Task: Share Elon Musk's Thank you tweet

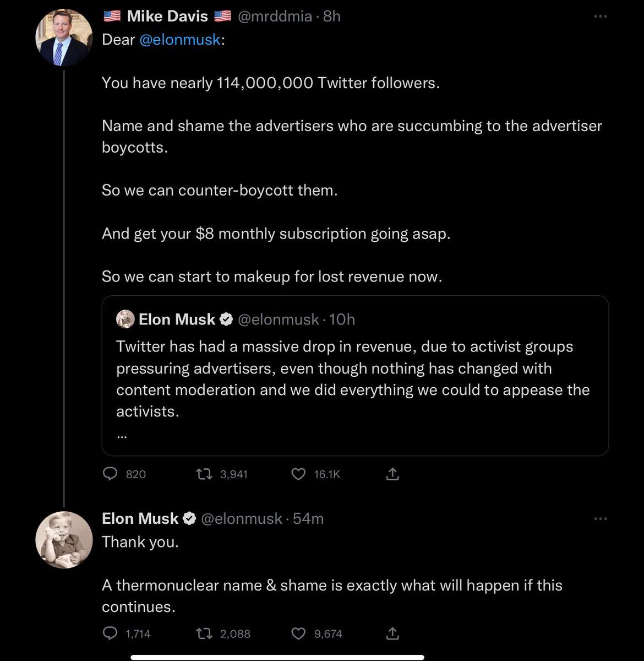Action: point(392,634)
